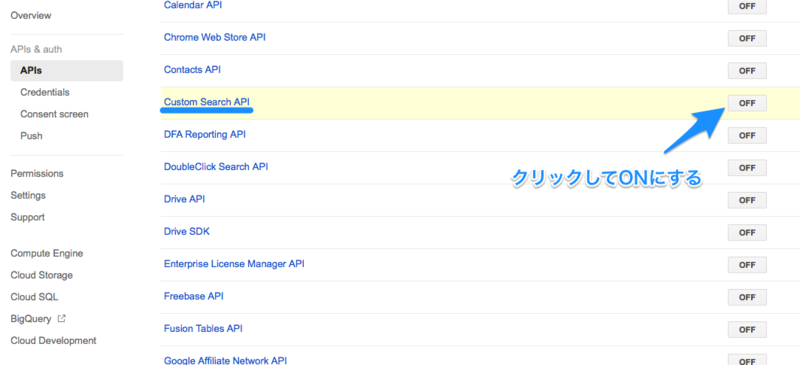Viewport: 800px width, 365px height.
Task: Switch Custom Search API to ON
Action: (x=747, y=103)
